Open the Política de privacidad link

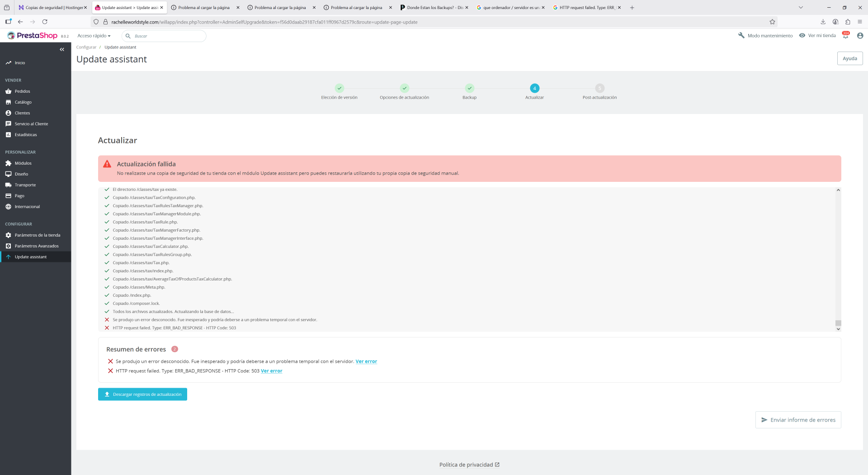(469, 465)
